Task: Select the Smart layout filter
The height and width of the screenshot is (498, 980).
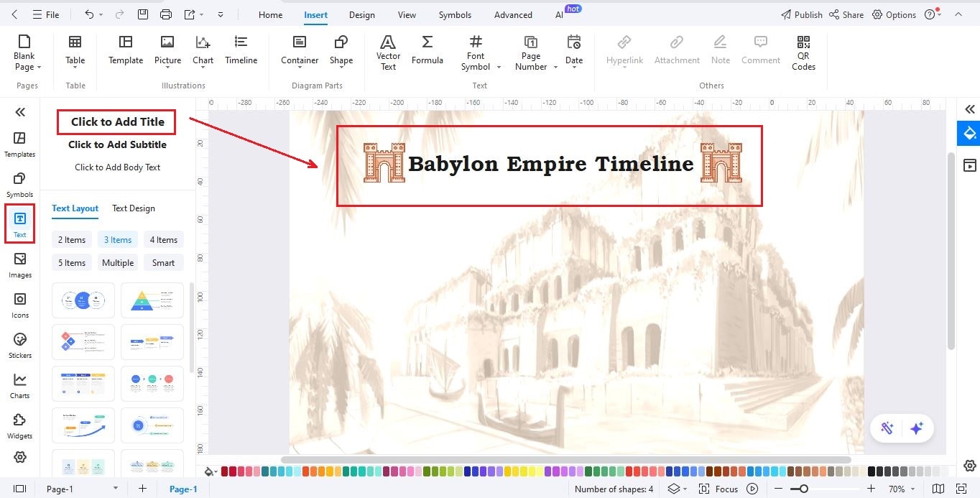Action: (163, 262)
